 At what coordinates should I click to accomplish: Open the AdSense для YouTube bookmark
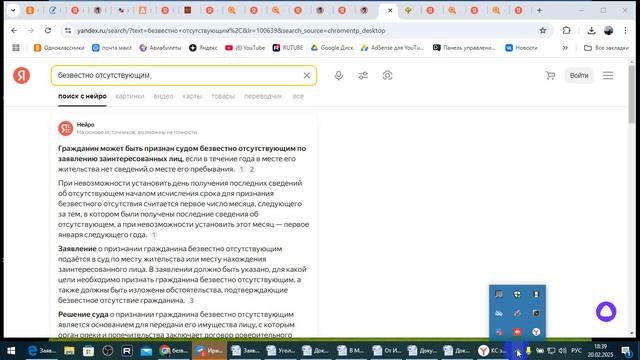point(392,48)
